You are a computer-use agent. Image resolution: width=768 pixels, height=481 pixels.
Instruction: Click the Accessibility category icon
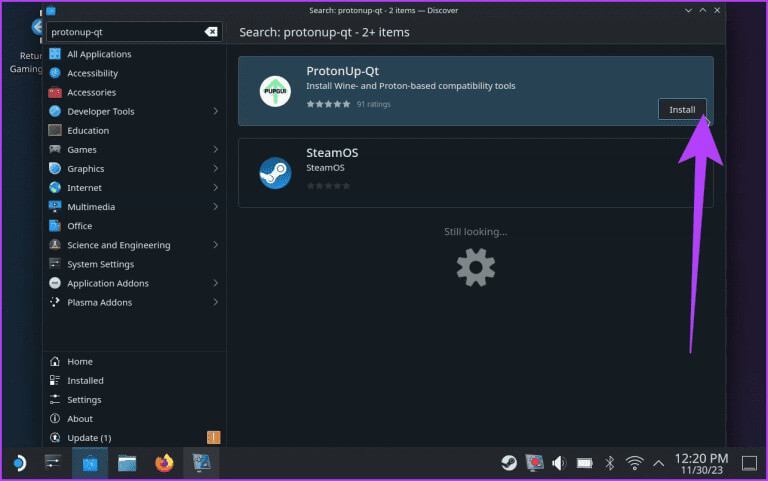coord(55,73)
